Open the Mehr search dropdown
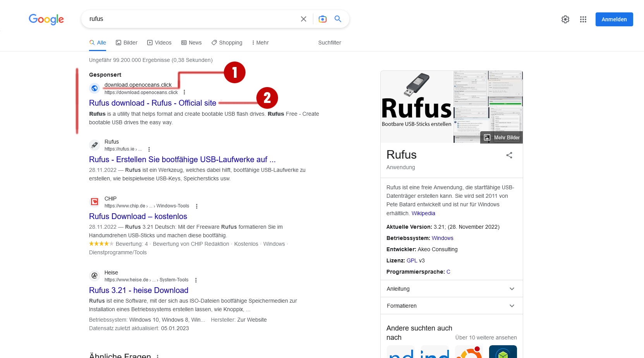 click(260, 43)
